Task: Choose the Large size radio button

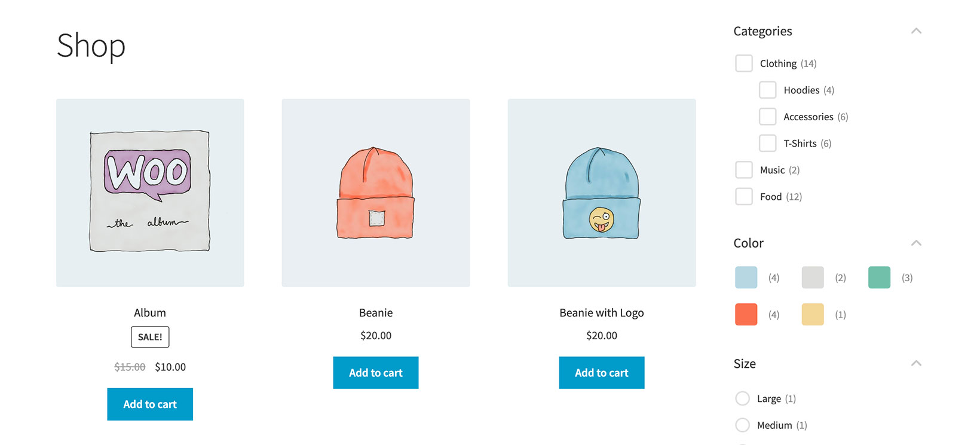Action: click(x=742, y=398)
